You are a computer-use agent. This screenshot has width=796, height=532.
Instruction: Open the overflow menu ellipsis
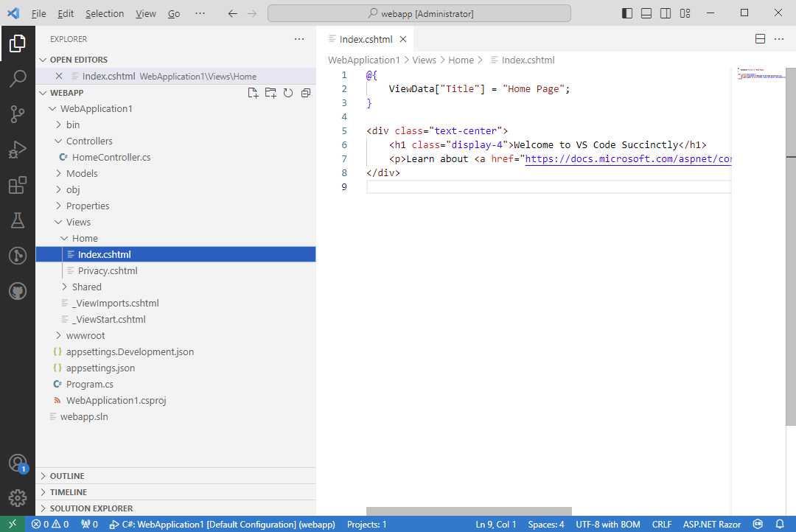[x=200, y=14]
